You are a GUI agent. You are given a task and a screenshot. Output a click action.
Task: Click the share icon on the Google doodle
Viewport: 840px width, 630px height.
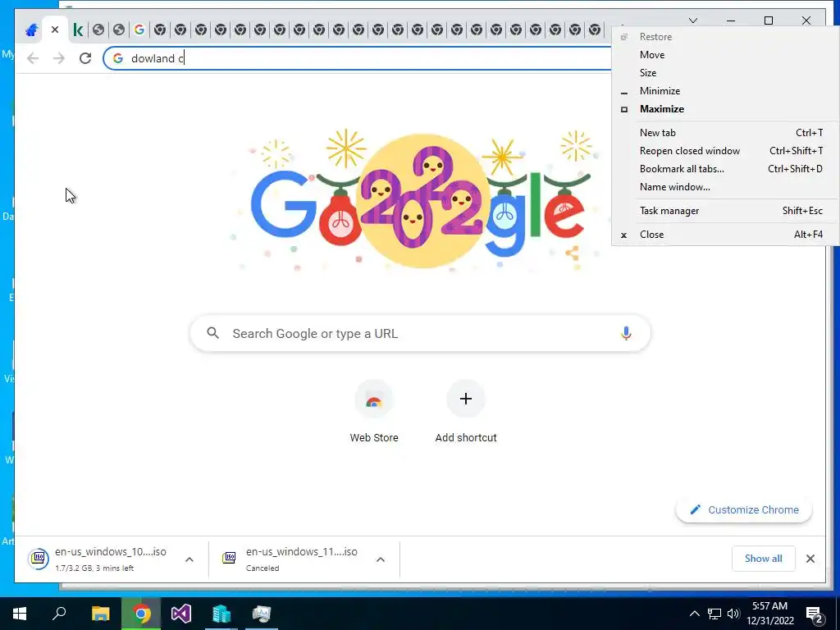[572, 253]
